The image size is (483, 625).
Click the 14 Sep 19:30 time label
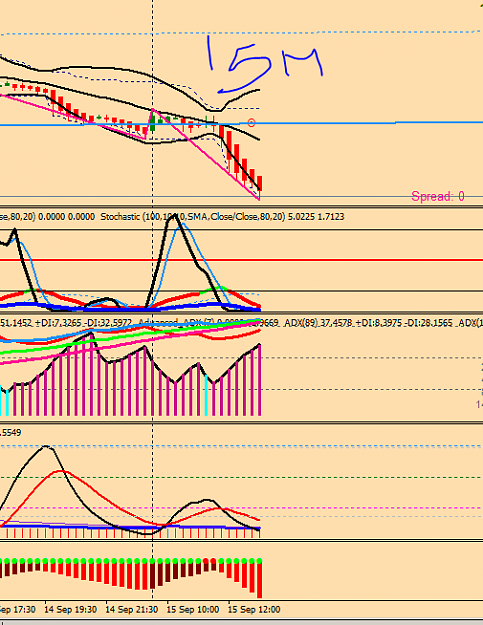click(x=71, y=609)
